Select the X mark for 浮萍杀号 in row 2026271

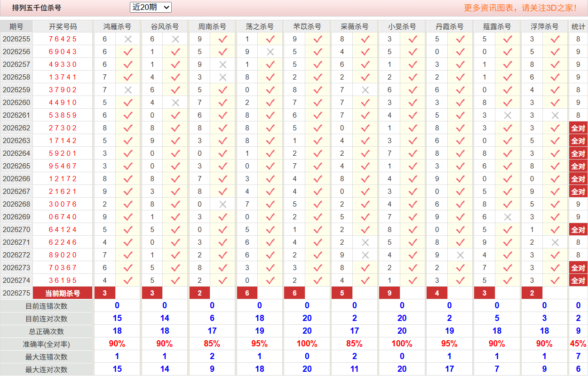point(555,242)
